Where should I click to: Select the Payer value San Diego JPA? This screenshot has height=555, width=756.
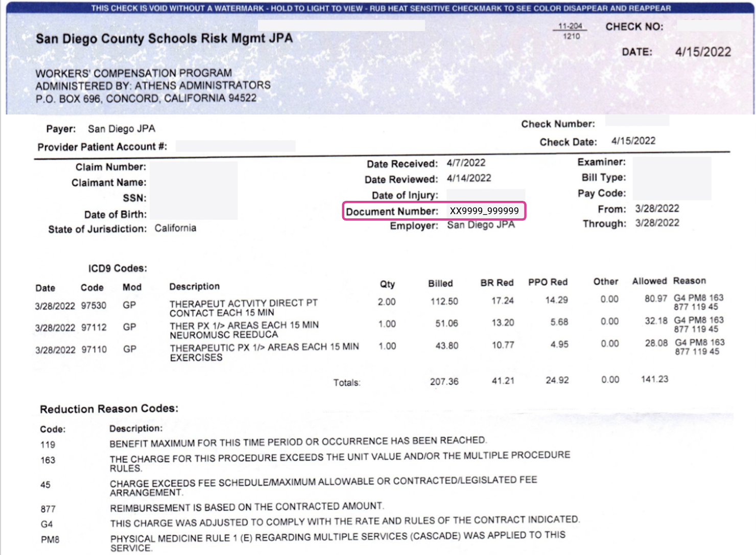[122, 129]
